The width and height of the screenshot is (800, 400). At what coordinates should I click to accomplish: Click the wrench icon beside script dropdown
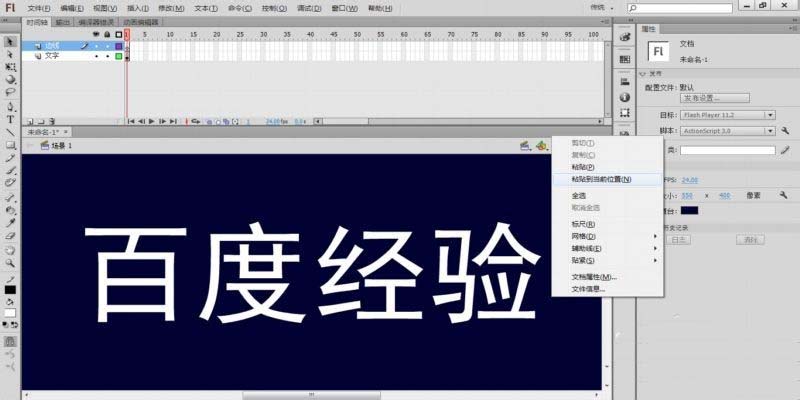[x=785, y=131]
